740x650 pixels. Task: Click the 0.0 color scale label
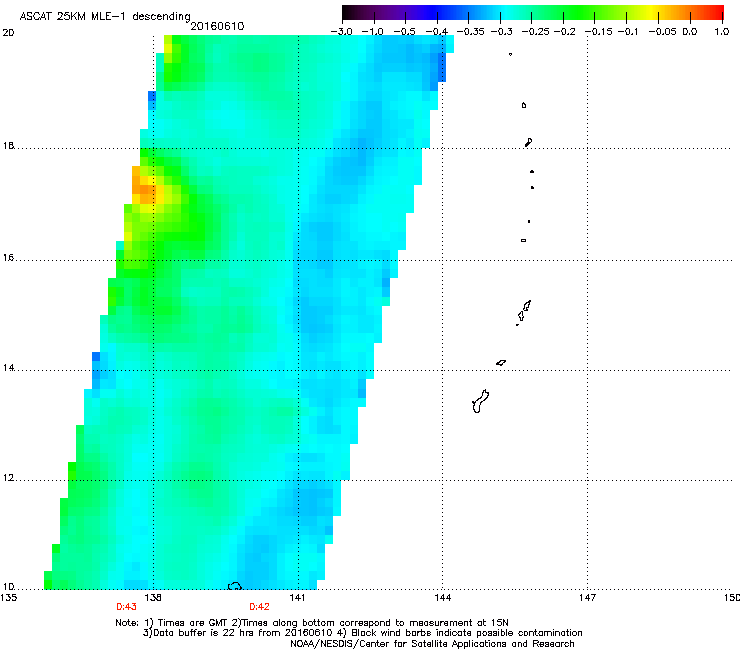click(690, 32)
